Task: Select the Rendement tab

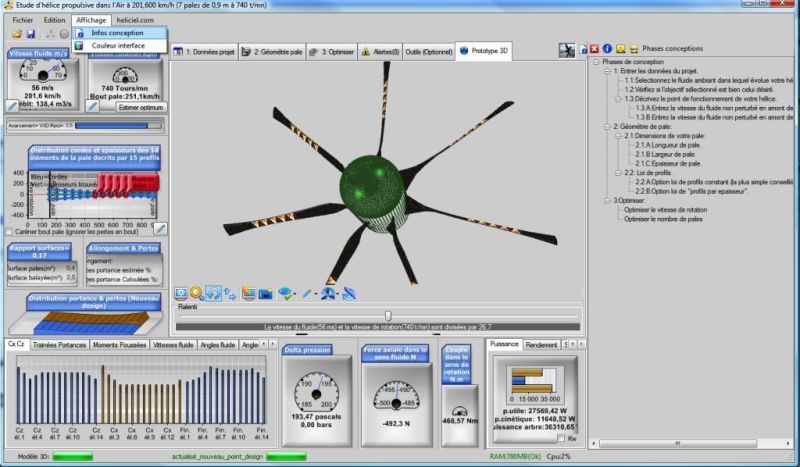Action: (541, 345)
